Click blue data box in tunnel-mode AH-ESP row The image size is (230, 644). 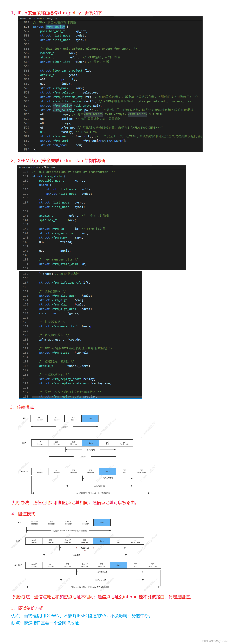coord(118,565)
